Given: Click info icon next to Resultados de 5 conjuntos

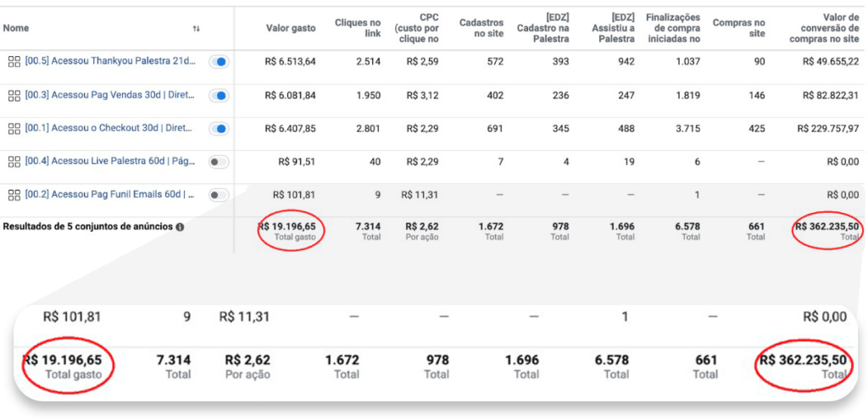Looking at the screenshot, I should click(180, 227).
